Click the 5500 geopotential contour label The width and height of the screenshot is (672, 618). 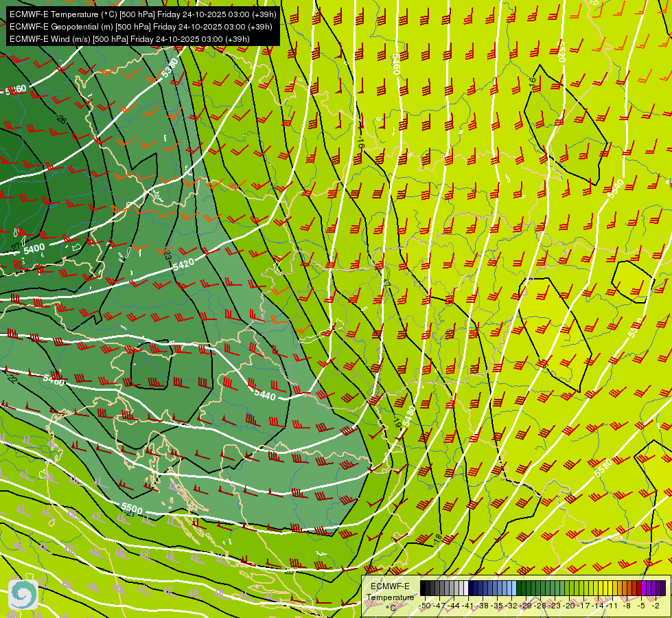click(132, 508)
